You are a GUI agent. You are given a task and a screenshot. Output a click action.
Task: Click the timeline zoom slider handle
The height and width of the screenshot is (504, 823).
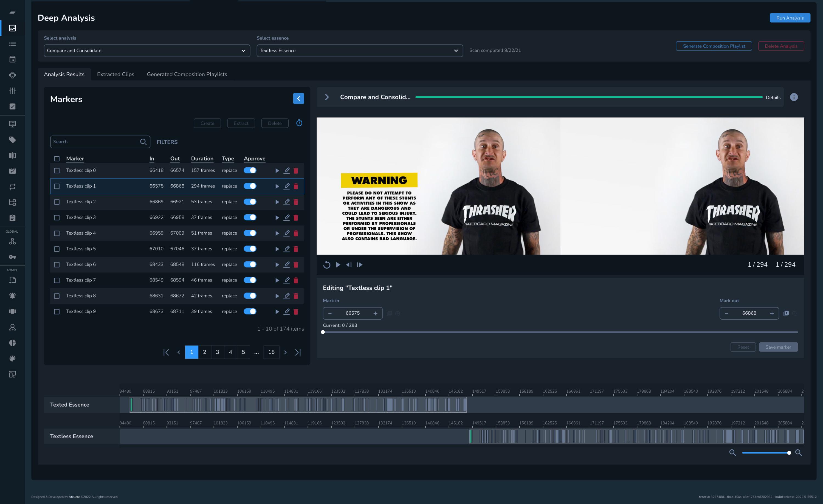(x=789, y=453)
